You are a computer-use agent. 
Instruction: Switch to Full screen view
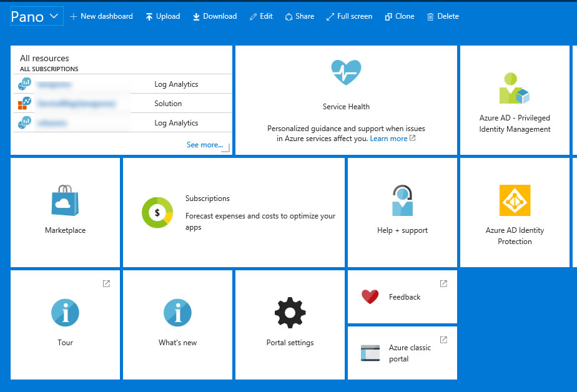349,16
